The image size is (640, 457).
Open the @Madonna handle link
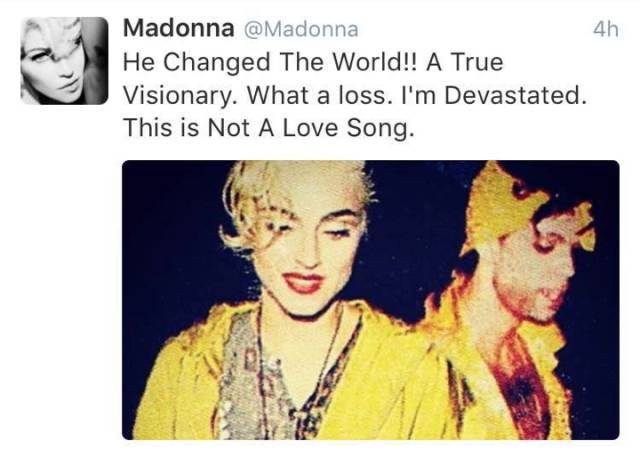[301, 29]
